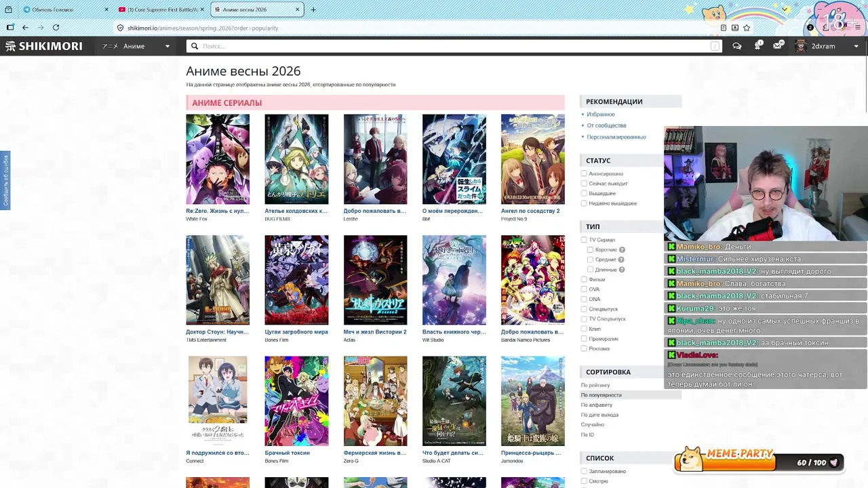Click the screenshot icon in address bar
The height and width of the screenshot is (488, 868).
coord(735,28)
